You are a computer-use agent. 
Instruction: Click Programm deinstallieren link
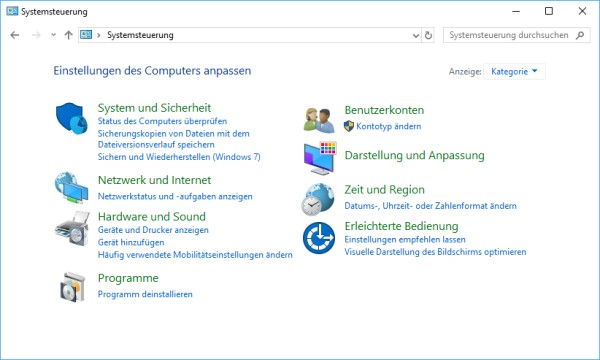tap(145, 294)
